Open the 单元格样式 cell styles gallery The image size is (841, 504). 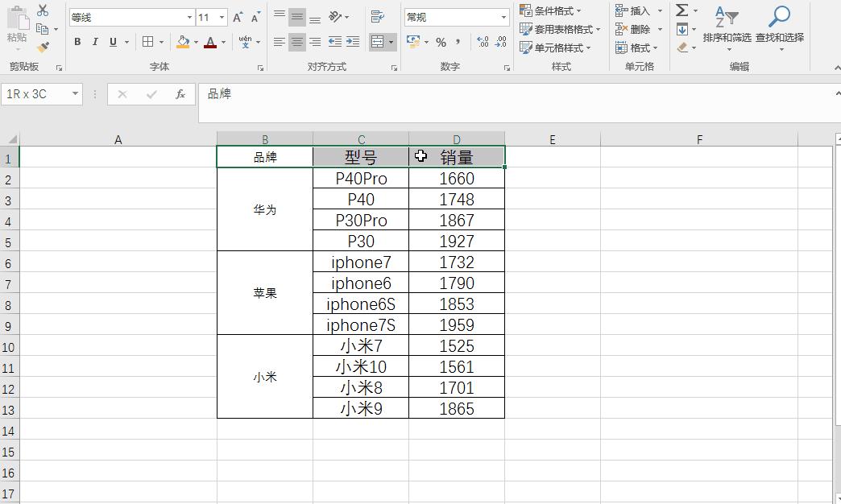click(x=557, y=48)
